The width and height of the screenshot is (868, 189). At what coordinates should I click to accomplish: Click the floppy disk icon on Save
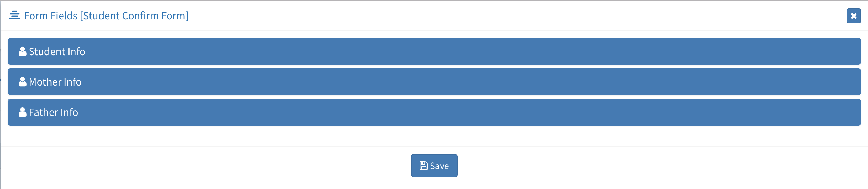pyautogui.click(x=424, y=166)
